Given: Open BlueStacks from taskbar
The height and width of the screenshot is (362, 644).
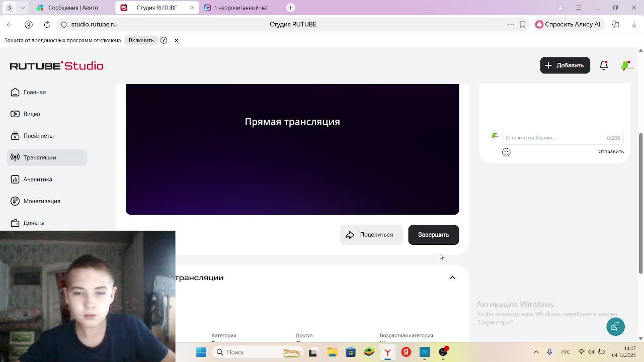Looking at the screenshot, I should pos(369,352).
